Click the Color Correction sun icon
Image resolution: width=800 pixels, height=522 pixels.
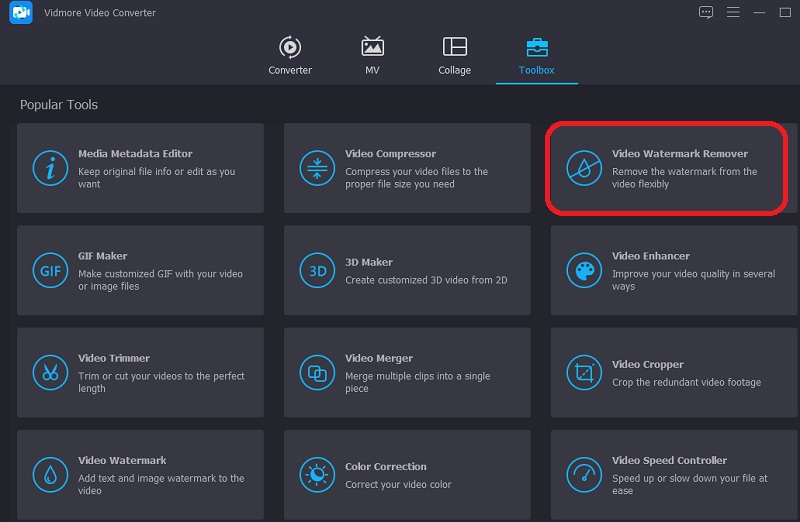pyautogui.click(x=317, y=475)
